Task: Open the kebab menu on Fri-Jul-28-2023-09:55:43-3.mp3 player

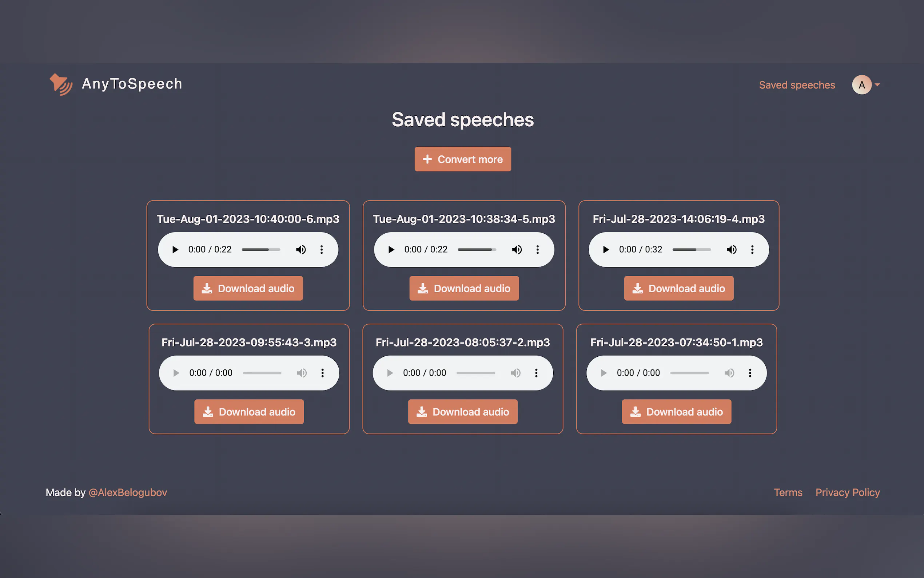Action: click(x=323, y=373)
